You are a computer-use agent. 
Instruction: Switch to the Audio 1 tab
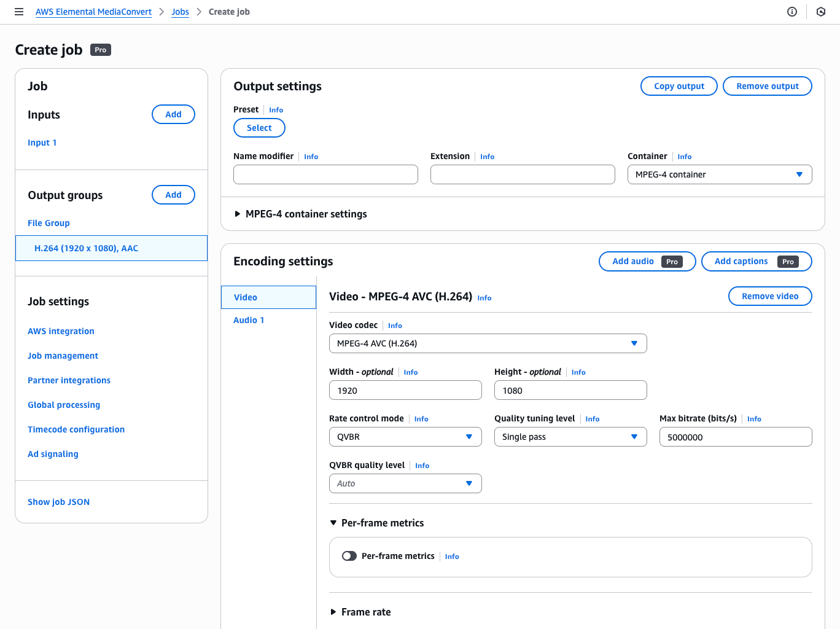(x=249, y=320)
